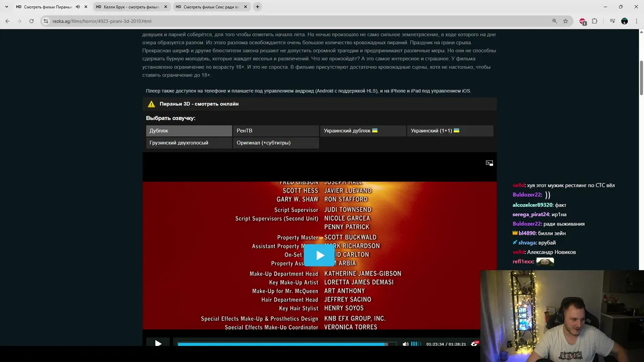The height and width of the screenshot is (362, 644).
Task: Click the emote image in refl1exx's message
Action: pos(545,261)
